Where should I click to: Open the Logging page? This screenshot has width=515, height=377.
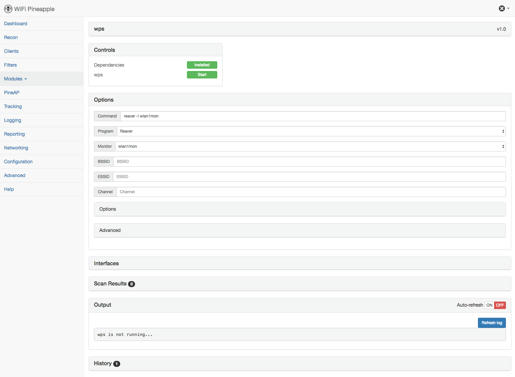click(12, 120)
